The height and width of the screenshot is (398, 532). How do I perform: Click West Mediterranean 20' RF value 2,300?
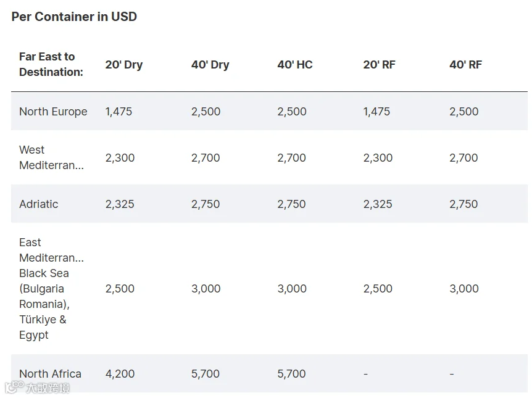coord(378,158)
